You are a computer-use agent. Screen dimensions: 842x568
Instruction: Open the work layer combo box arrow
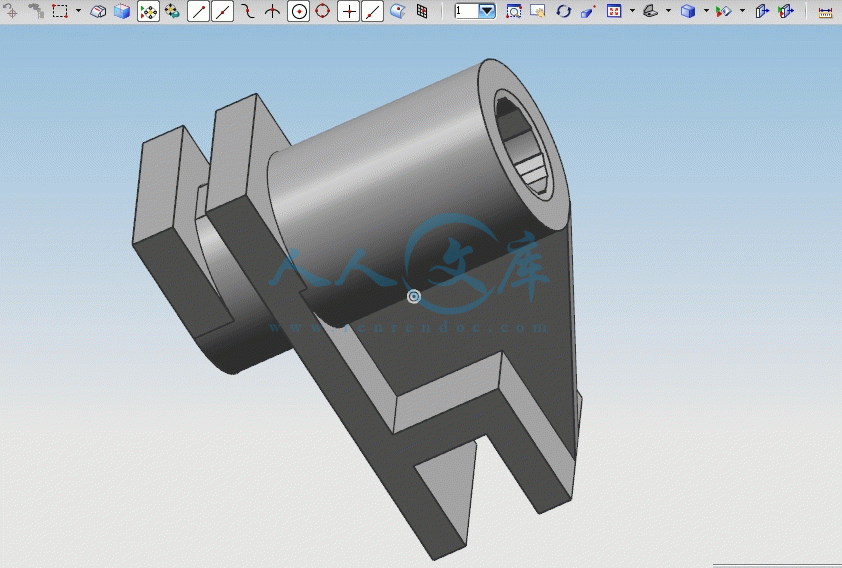(x=487, y=11)
